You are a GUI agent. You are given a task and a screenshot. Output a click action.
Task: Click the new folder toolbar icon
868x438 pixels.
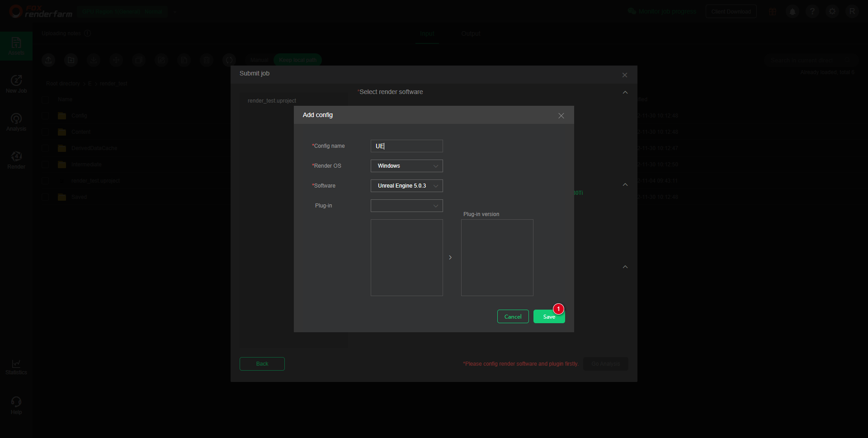(x=71, y=60)
